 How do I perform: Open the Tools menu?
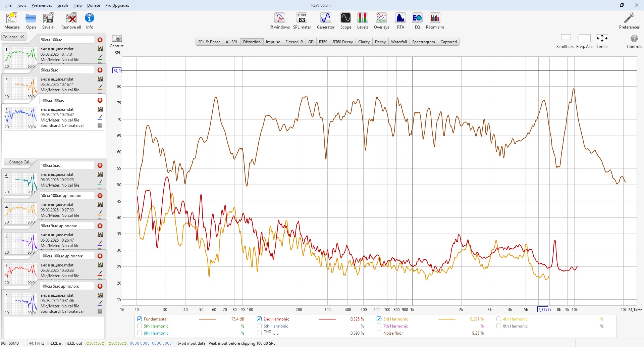(21, 5)
